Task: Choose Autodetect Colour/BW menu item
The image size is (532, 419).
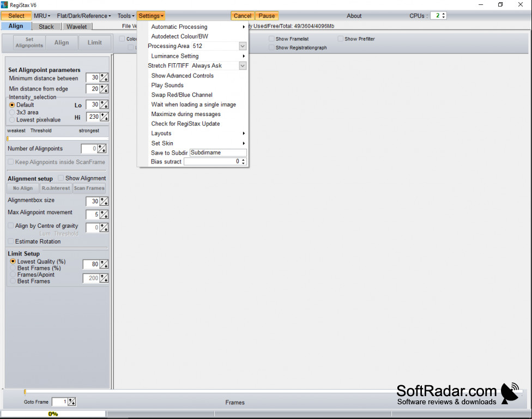Action: click(x=180, y=37)
